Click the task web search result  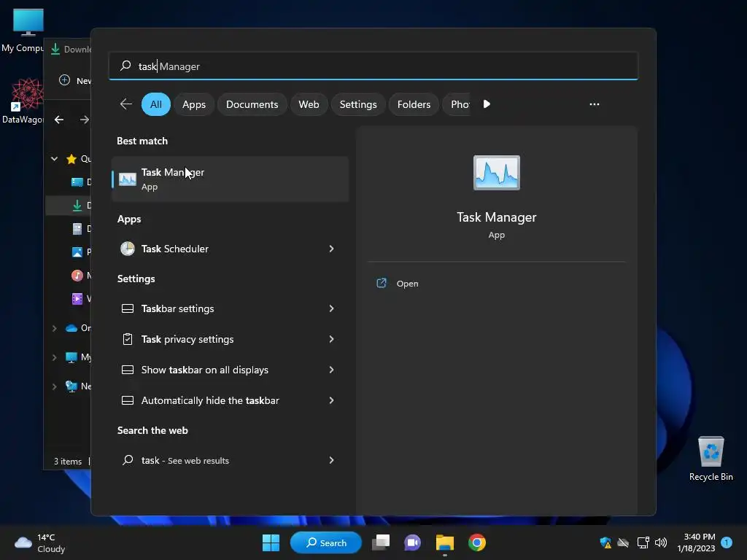point(230,461)
